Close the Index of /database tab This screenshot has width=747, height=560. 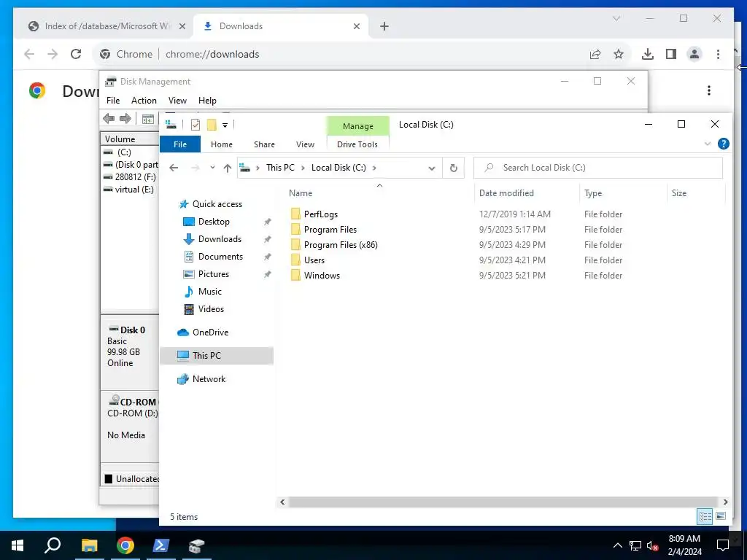(182, 26)
